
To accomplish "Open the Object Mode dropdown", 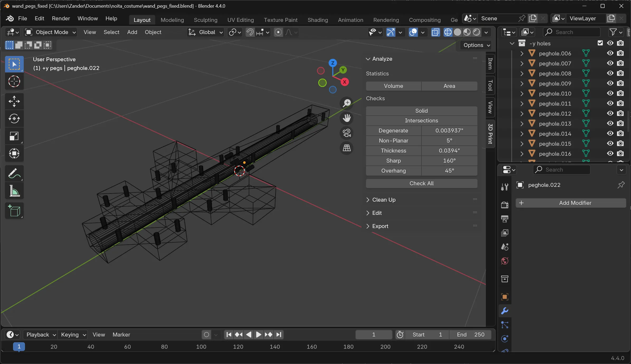I will click(x=50, y=32).
